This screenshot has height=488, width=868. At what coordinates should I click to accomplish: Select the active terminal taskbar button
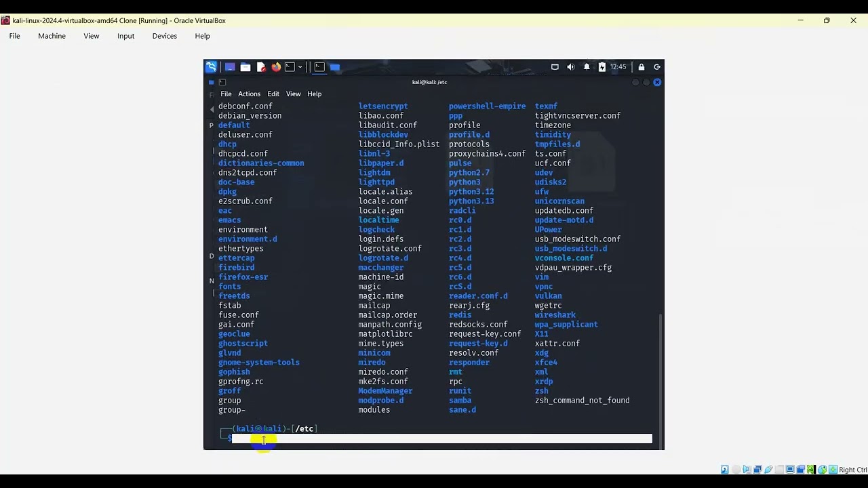pyautogui.click(x=319, y=67)
